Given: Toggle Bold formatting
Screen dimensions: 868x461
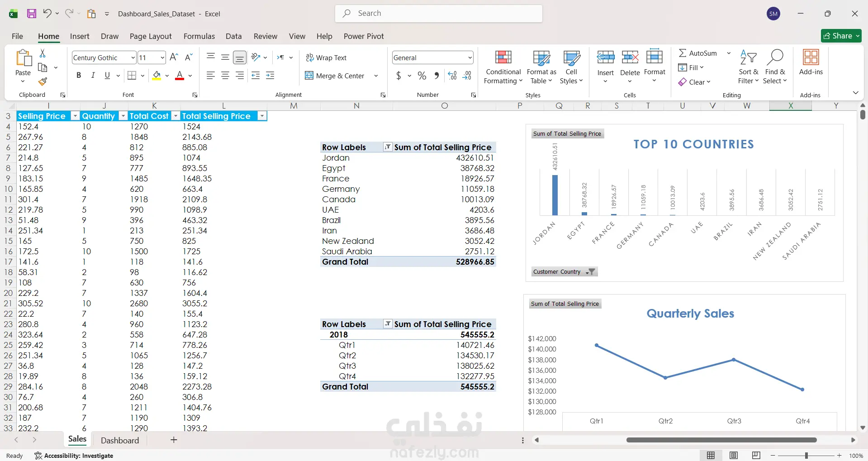Looking at the screenshot, I should coord(79,76).
